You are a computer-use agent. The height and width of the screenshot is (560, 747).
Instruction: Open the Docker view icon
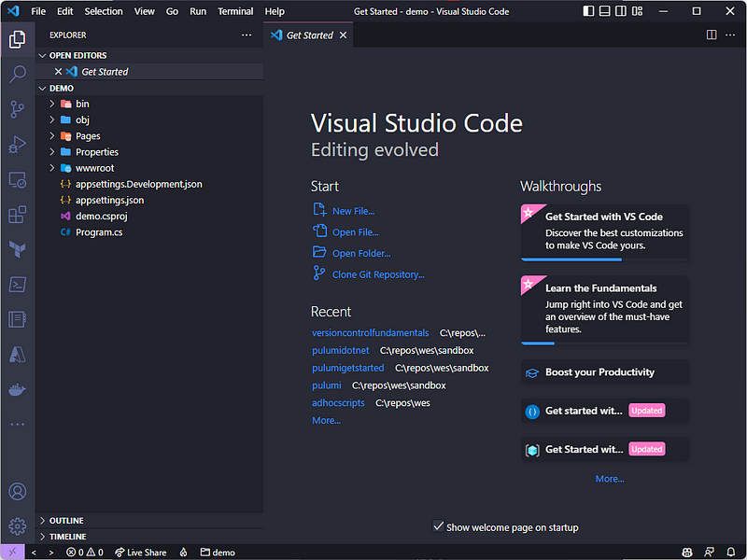pos(17,390)
